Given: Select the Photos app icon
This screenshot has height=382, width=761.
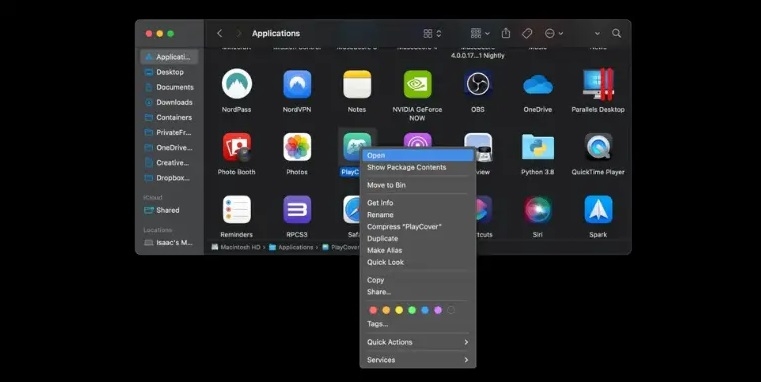Looking at the screenshot, I should pyautogui.click(x=297, y=147).
